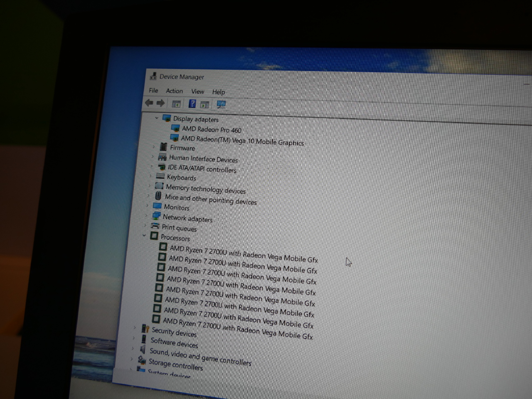Open the Action menu
The height and width of the screenshot is (399, 532).
click(x=174, y=91)
